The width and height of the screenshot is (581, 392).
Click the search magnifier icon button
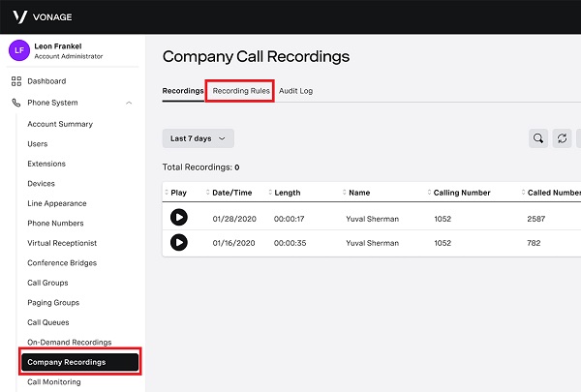(x=538, y=138)
